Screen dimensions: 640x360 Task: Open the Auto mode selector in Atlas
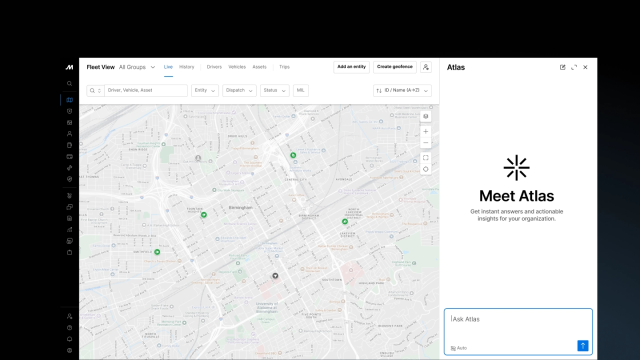(459, 348)
